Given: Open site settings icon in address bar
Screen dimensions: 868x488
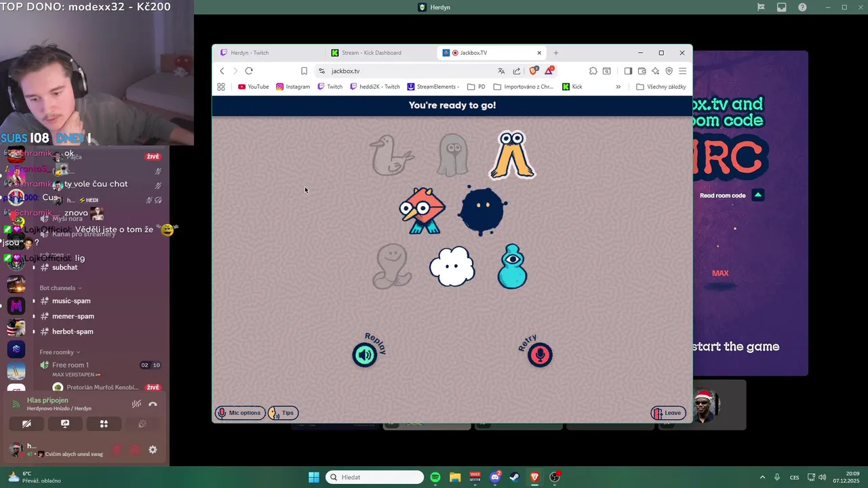Looking at the screenshot, I should click(x=322, y=71).
